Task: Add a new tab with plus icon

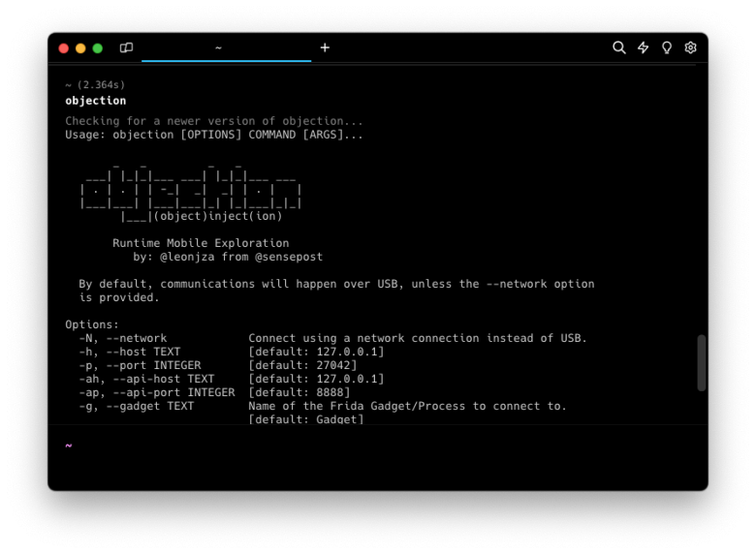Action: click(325, 47)
